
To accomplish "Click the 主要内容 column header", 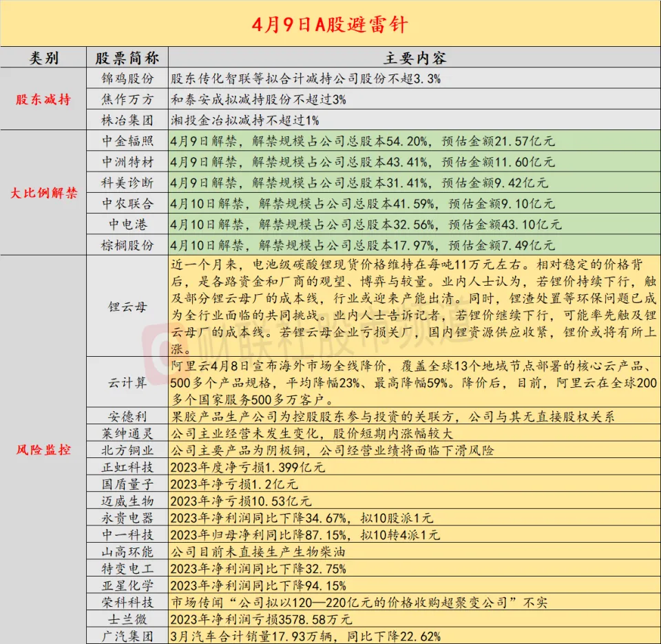I will point(414,58).
